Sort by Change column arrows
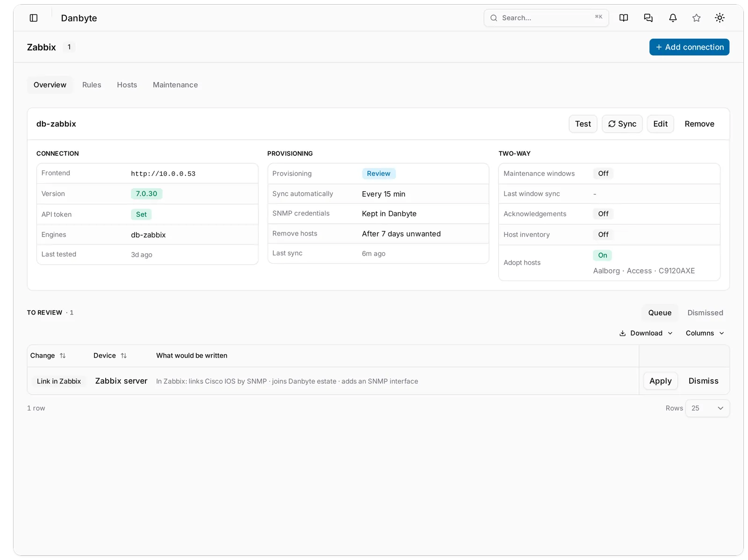The height and width of the screenshot is (560, 748). (63, 356)
